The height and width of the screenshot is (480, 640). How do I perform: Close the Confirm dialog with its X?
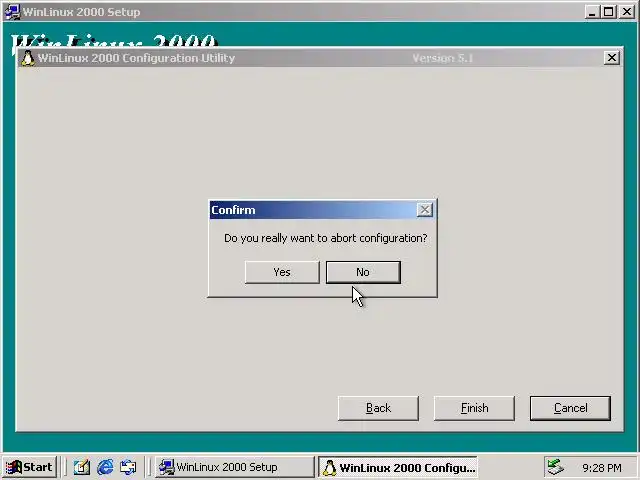[x=424, y=210]
